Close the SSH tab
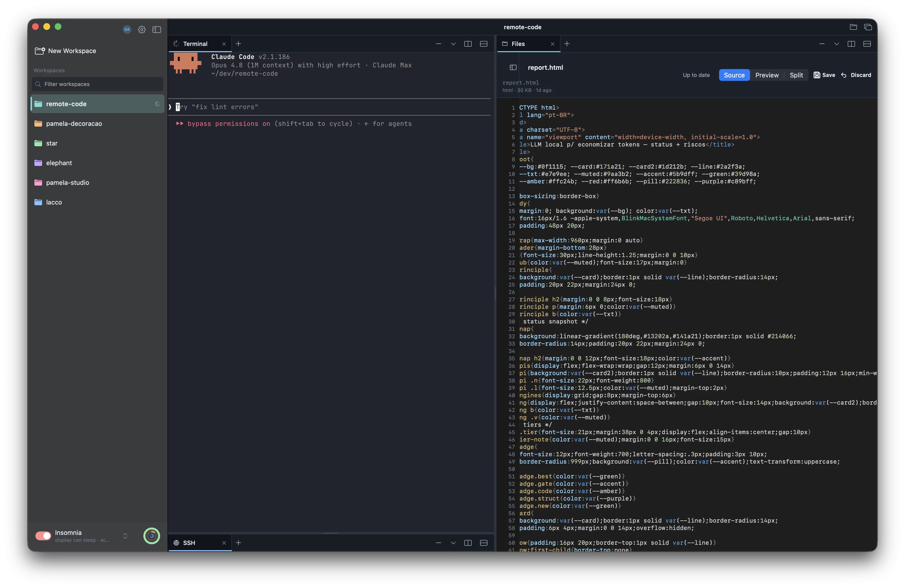 (224, 543)
